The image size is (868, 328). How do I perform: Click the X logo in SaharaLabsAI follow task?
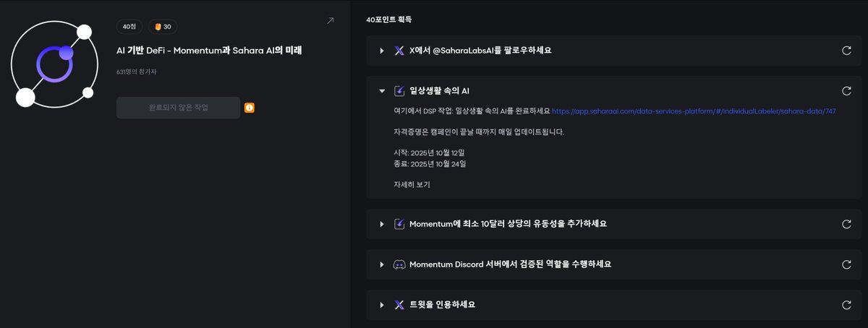click(x=399, y=51)
